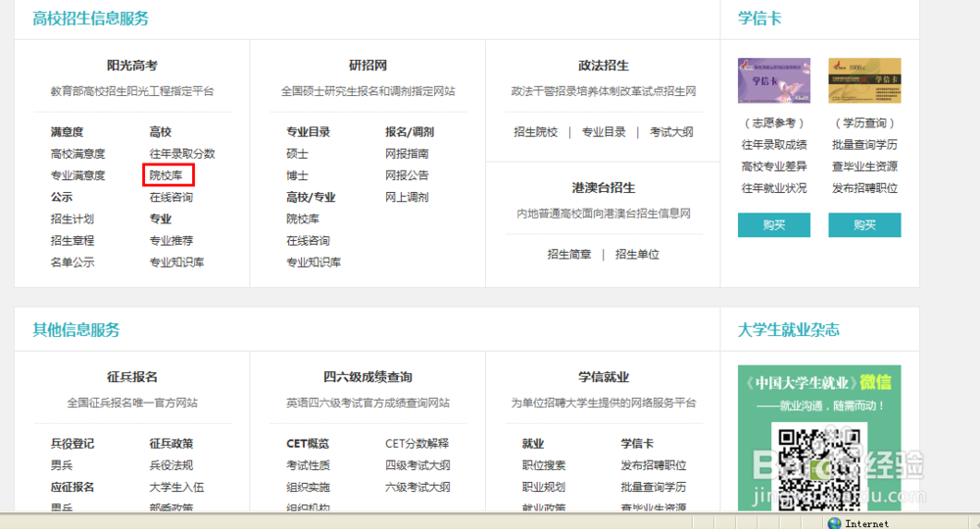Viewport: 980px width, 529px height.
Task: Click 组织实施 link
Action: [308, 487]
